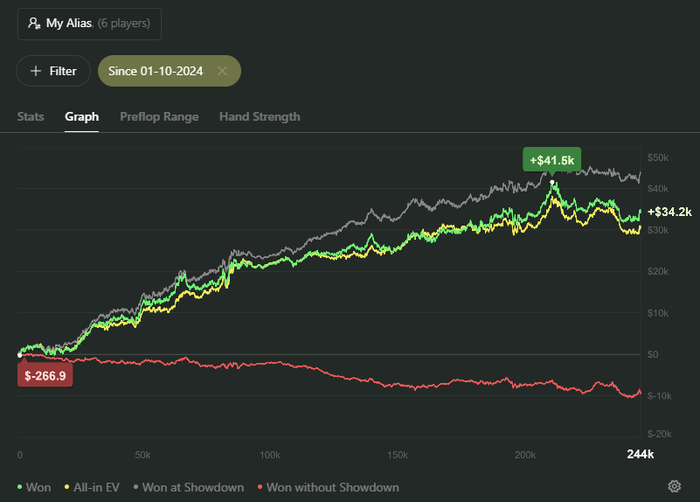Viewport: 700px width, 502px height.
Task: Click the plus icon to add filter
Action: tap(36, 71)
